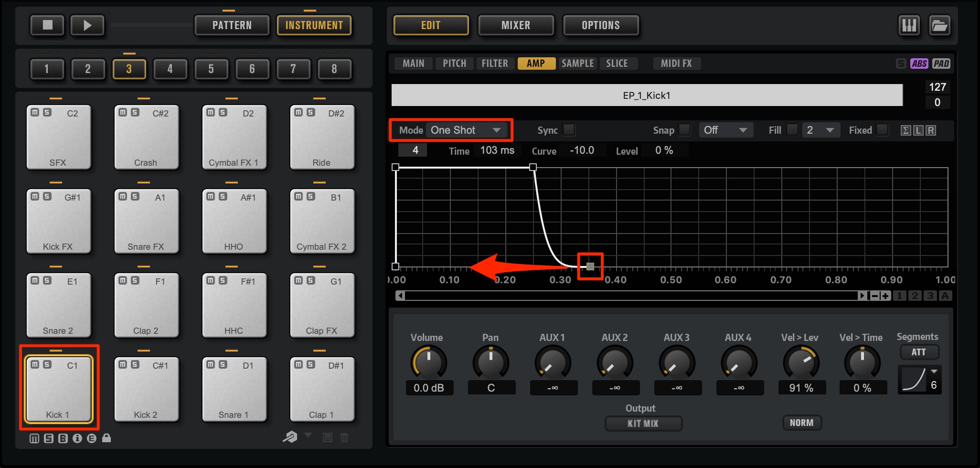Viewport: 980px width, 468px height.
Task: Solo the Kick 1 pad
Action: pos(47,364)
